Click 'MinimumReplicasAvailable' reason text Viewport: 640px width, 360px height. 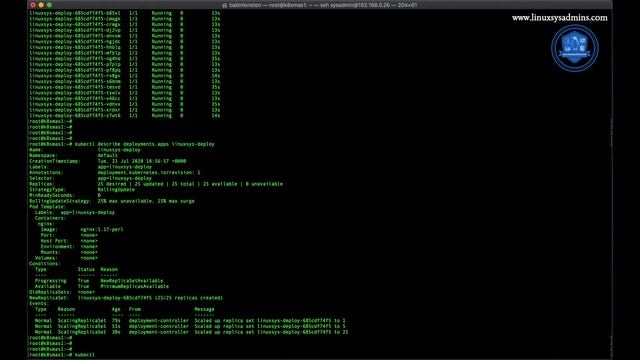coord(135,287)
